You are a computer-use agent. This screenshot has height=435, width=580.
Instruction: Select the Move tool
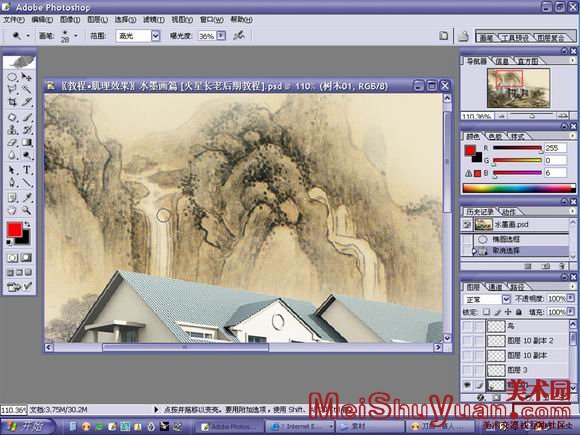click(27, 77)
